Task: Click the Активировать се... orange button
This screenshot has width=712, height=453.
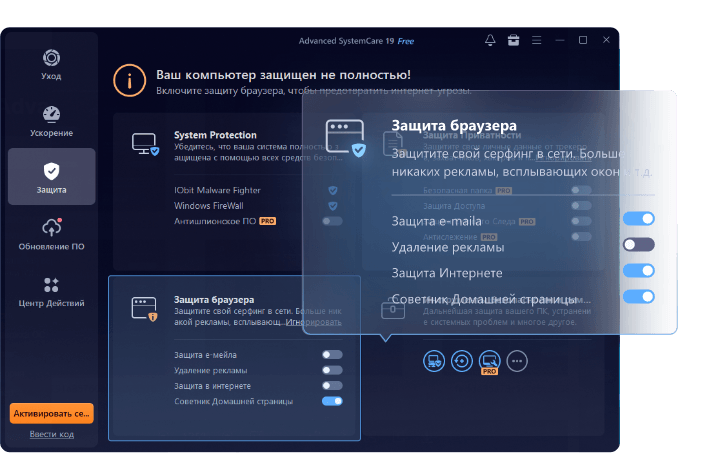Action: [52, 414]
